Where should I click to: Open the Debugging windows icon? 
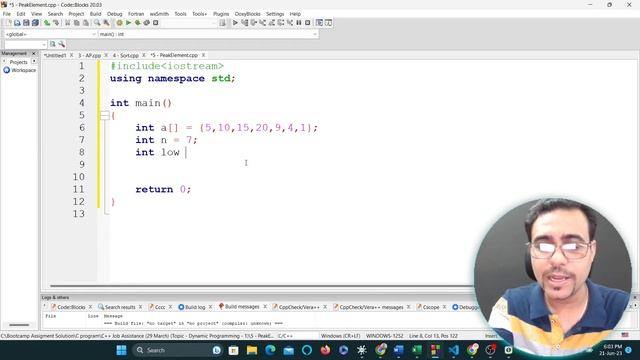[319, 23]
